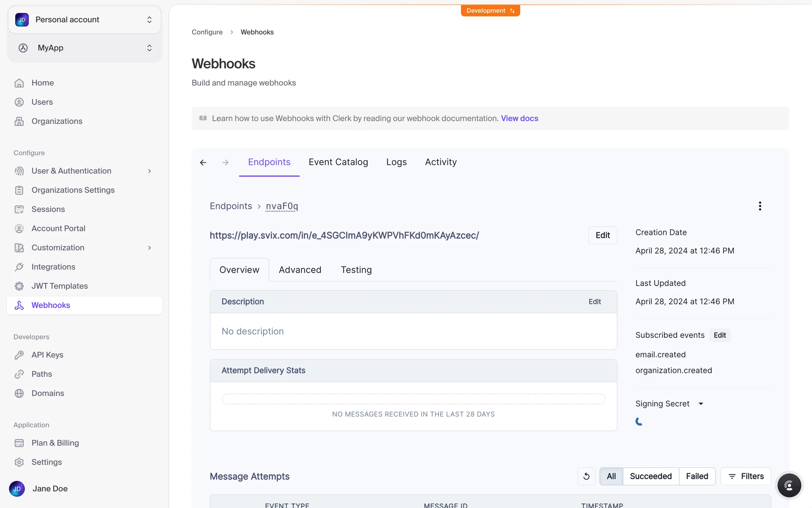This screenshot has height=508, width=812.
Task: Click the refresh message attempts icon
Action: pos(586,476)
